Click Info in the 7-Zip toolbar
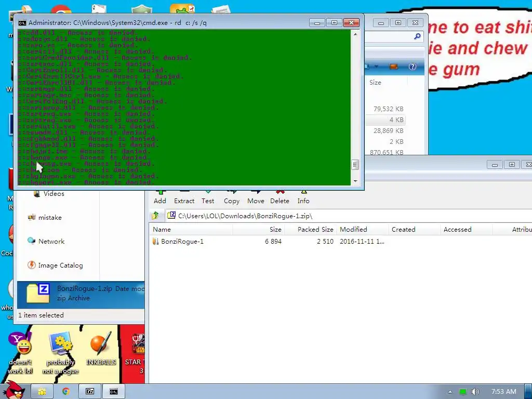This screenshot has width=532, height=399. 303,198
